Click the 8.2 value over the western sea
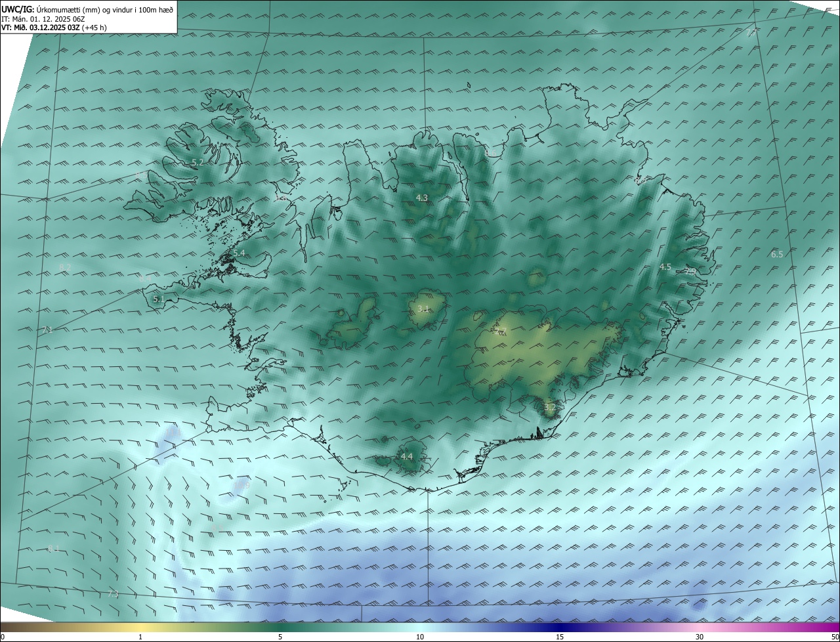This screenshot has height=642, width=840. pyautogui.click(x=65, y=267)
